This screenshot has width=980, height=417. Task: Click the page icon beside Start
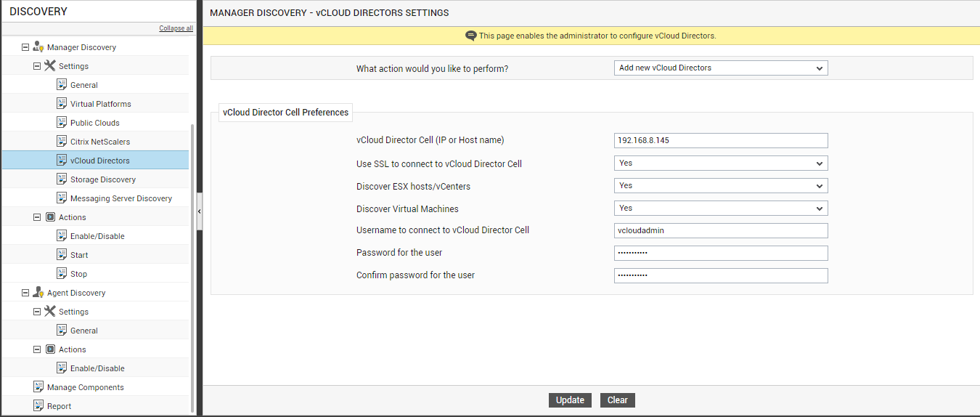(62, 254)
